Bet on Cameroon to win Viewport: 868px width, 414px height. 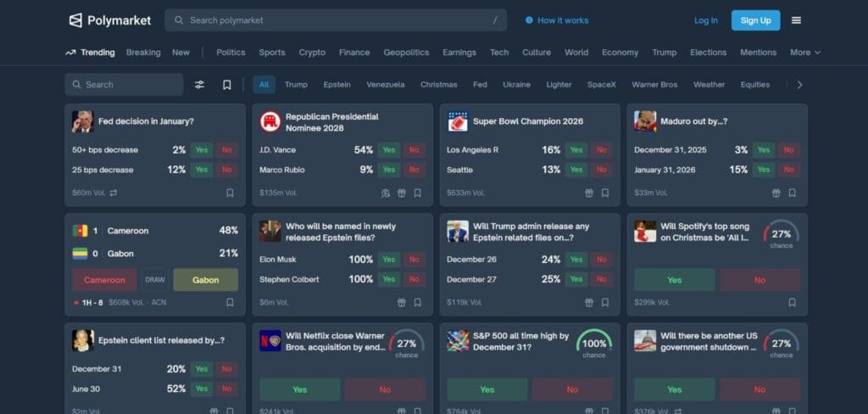(x=104, y=280)
